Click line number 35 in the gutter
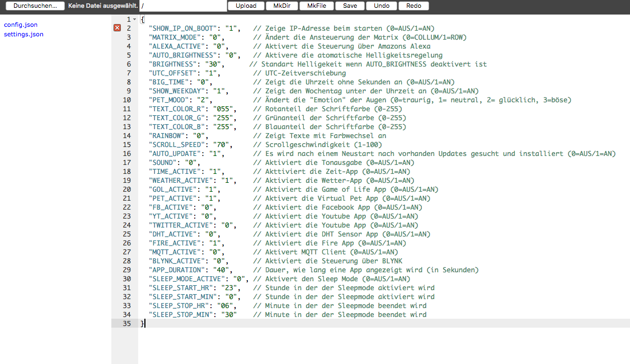The height and width of the screenshot is (364, 630). pos(126,324)
